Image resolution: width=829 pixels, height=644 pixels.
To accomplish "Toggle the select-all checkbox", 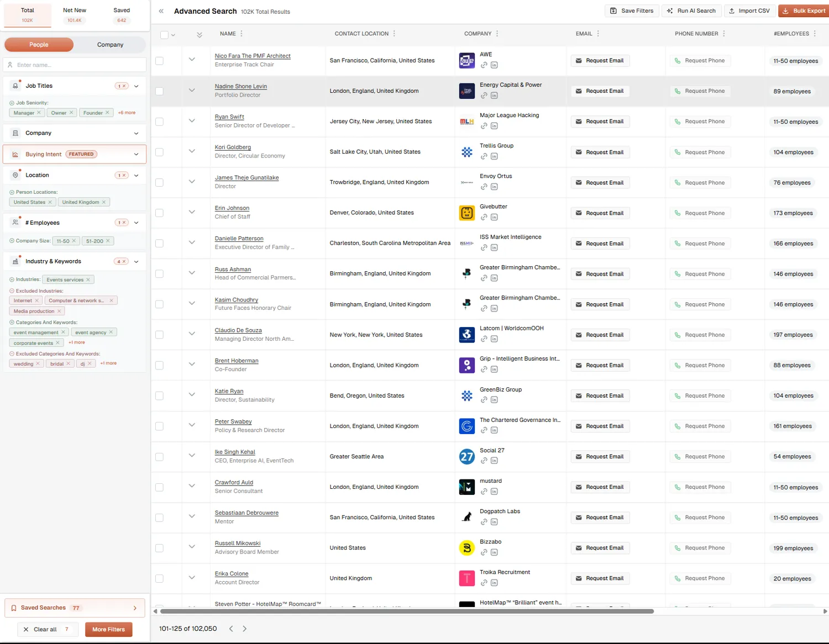I will point(164,35).
